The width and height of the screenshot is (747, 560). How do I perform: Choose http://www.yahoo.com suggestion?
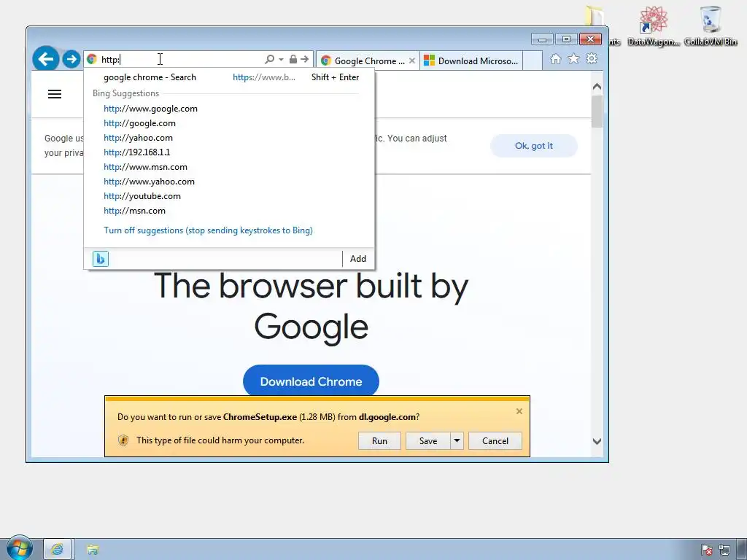[229, 182]
